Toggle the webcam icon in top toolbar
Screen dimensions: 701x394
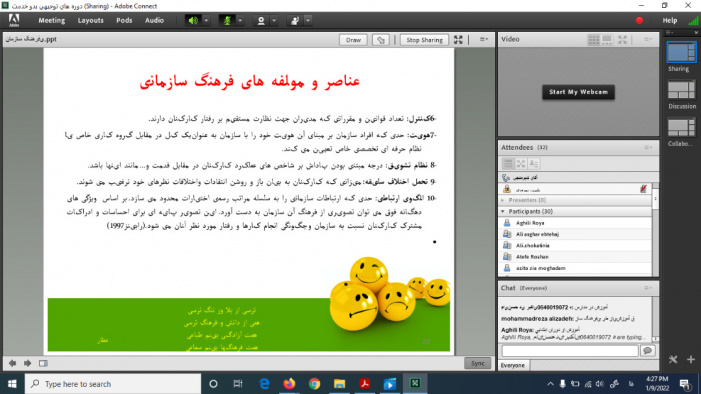pyautogui.click(x=261, y=21)
